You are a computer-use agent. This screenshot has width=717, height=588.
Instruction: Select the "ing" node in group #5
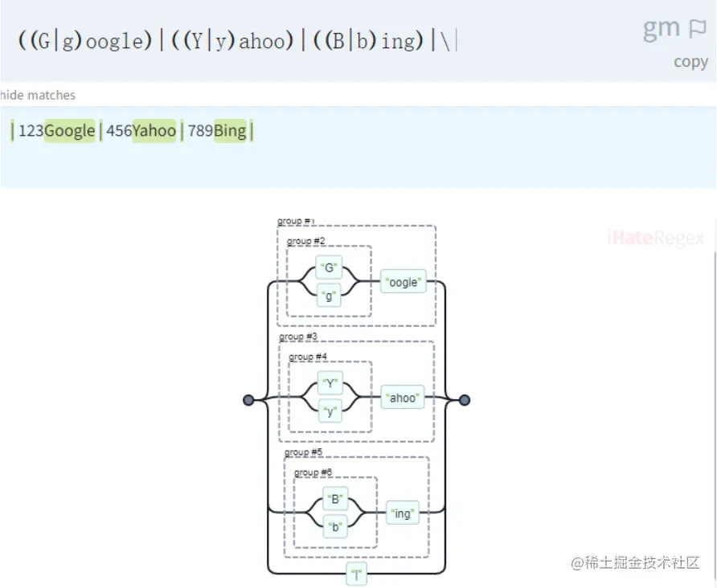coord(402,512)
